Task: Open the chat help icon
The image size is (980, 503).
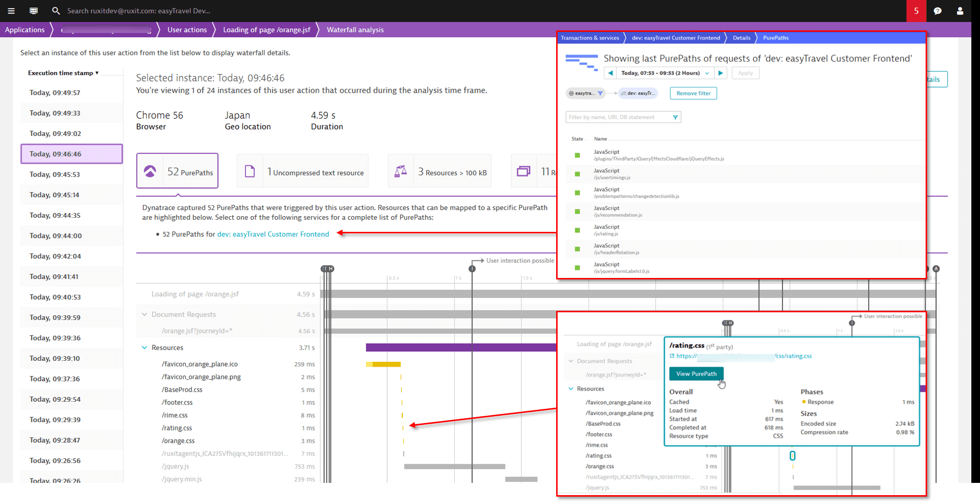Action: pos(937,11)
